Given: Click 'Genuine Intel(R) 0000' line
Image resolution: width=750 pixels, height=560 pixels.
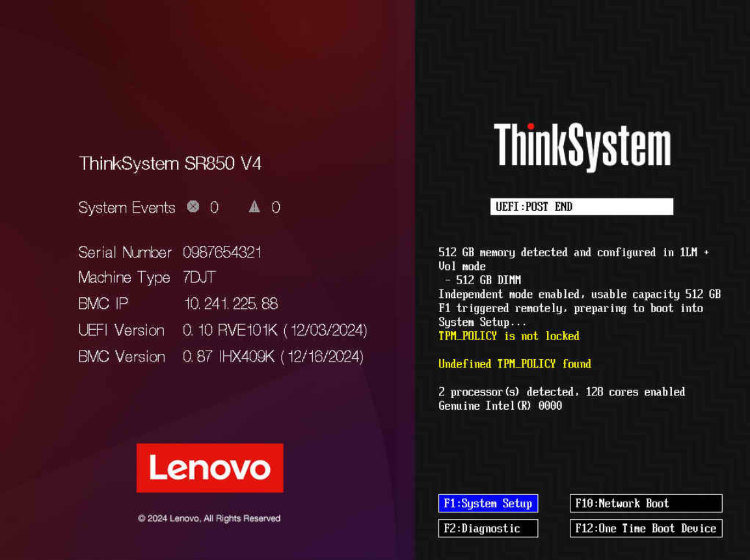Looking at the screenshot, I should (x=500, y=406).
